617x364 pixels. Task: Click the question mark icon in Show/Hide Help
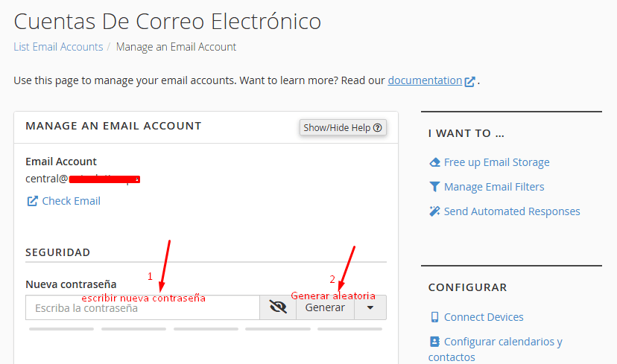pyautogui.click(x=378, y=127)
